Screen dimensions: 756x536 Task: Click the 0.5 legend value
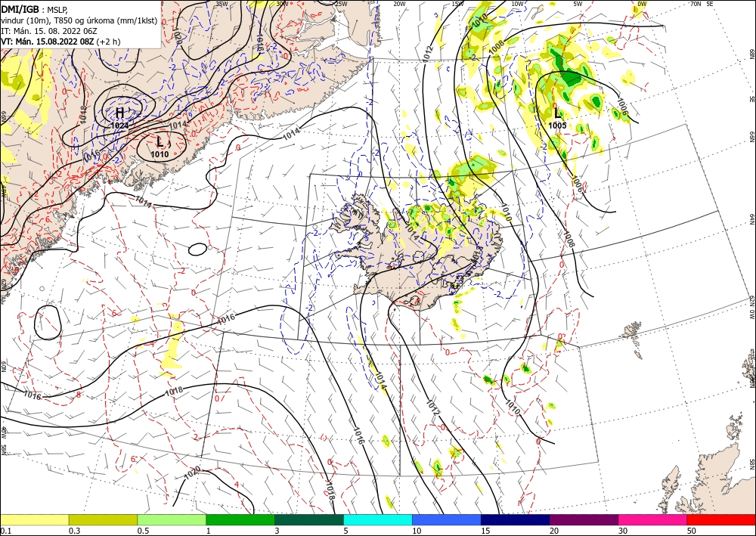142,531
